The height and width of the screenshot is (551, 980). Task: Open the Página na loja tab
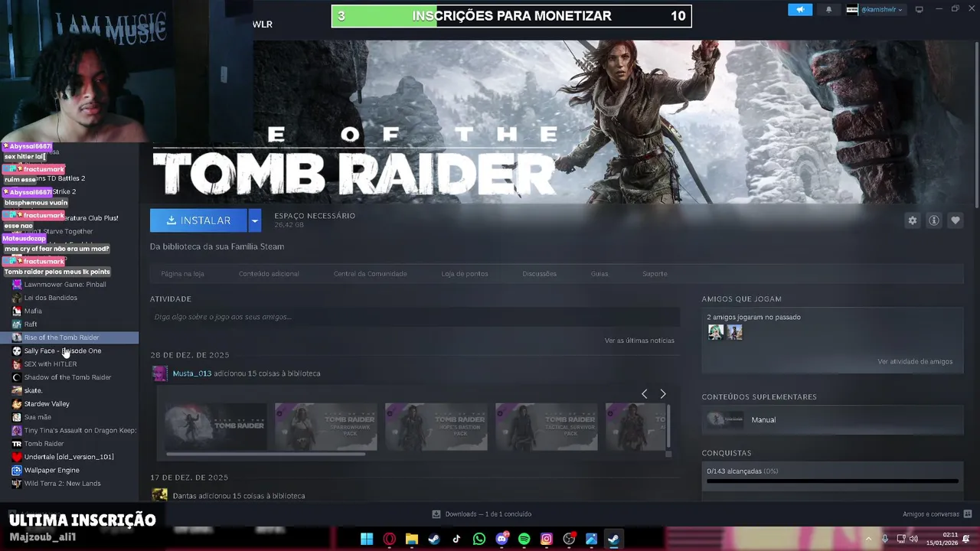pyautogui.click(x=182, y=273)
